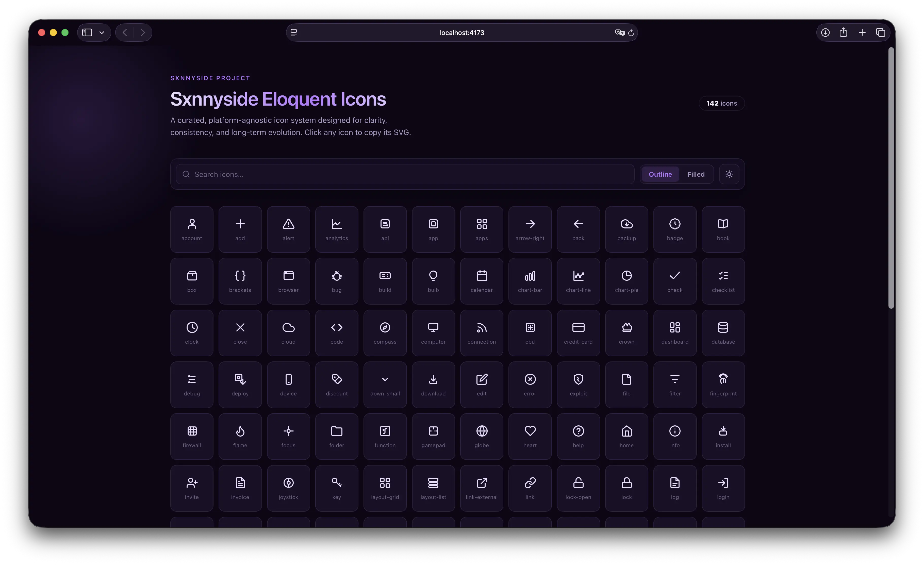The image size is (924, 565).
Task: Select the flame icon tile
Action: pos(240,436)
